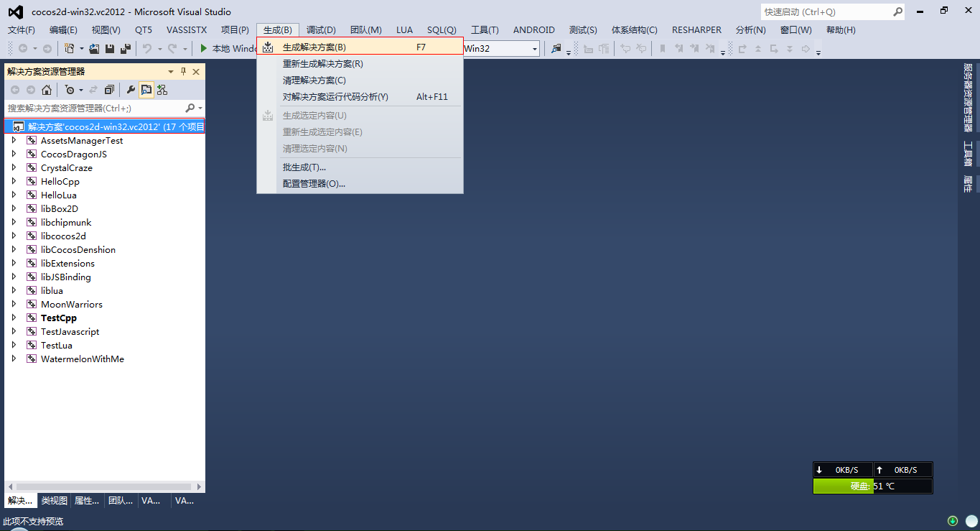The width and height of the screenshot is (980, 531).
Task: Select Run Code Analysis (对解决方案运行代码分析) item
Action: coord(360,96)
